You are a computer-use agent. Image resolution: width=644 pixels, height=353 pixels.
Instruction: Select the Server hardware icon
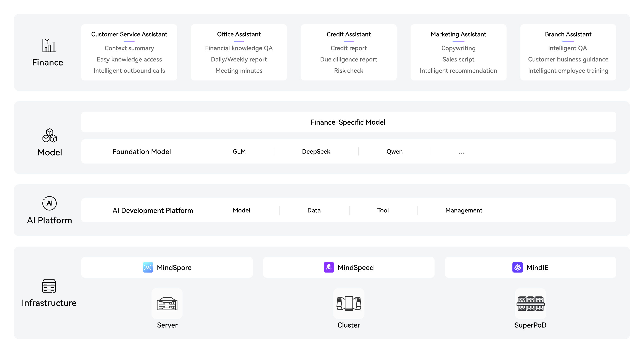click(x=167, y=303)
